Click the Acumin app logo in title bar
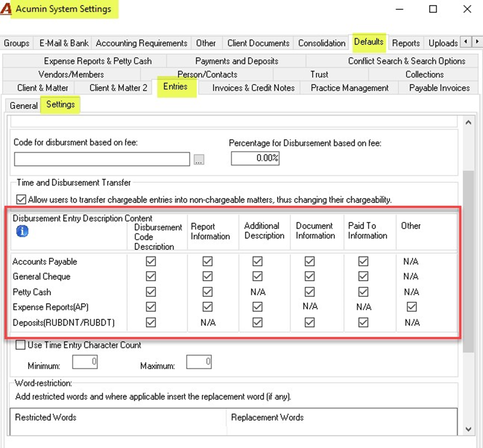This screenshot has height=448, width=483. pos(5,8)
